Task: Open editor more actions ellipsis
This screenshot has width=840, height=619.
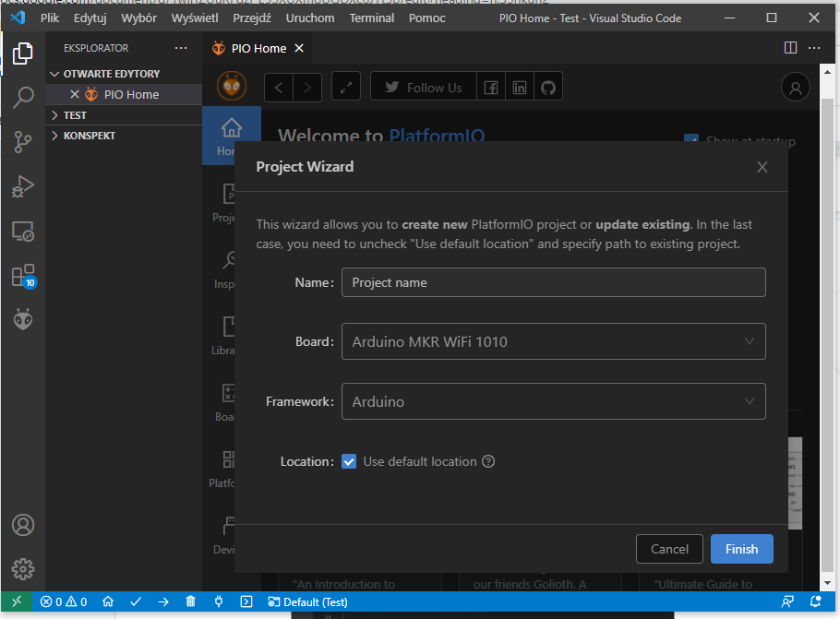Action: pos(814,48)
